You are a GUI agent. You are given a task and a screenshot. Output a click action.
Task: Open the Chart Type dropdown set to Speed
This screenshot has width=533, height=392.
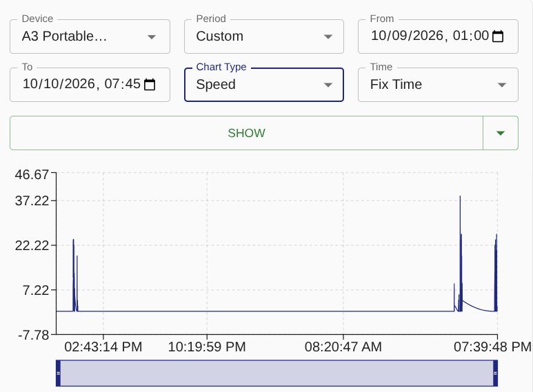click(x=264, y=85)
